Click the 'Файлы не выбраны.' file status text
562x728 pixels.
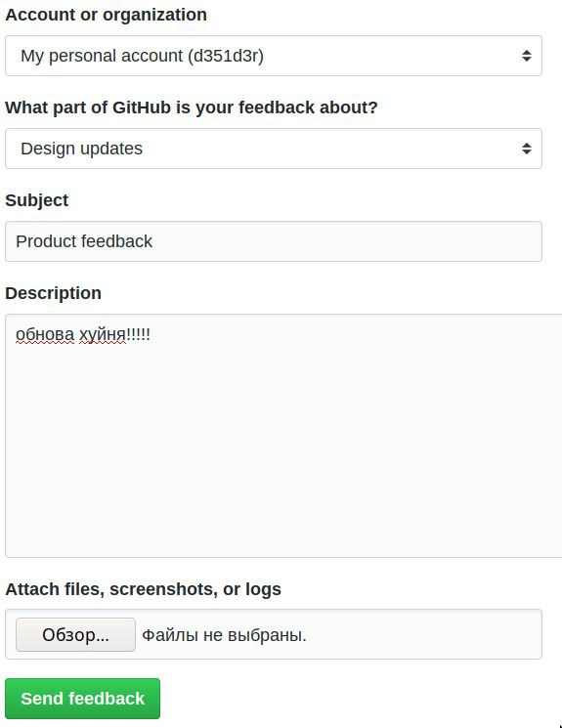coord(224,635)
